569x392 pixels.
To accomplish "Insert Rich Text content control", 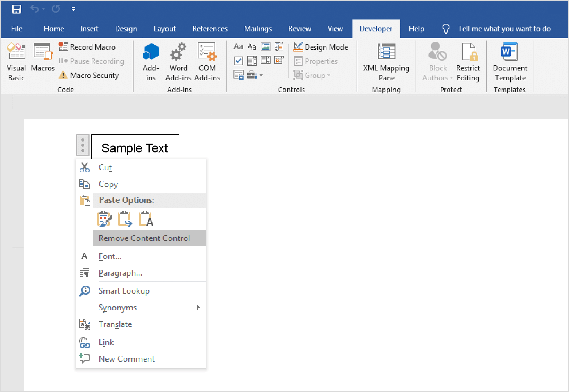I will [x=238, y=46].
